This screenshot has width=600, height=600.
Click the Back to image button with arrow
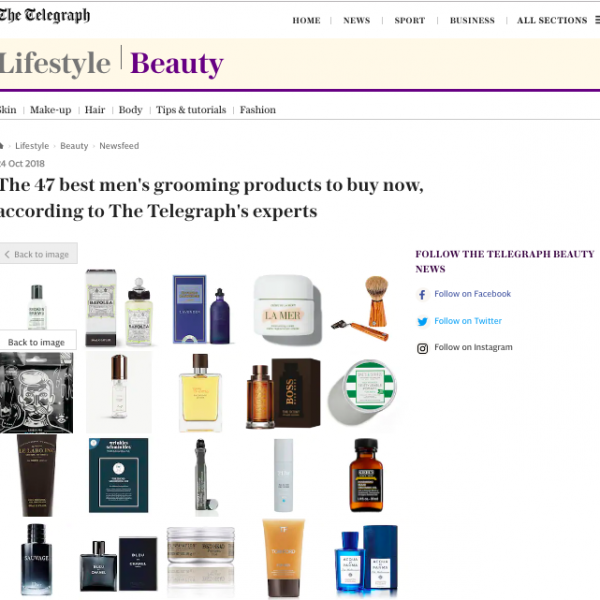38,254
